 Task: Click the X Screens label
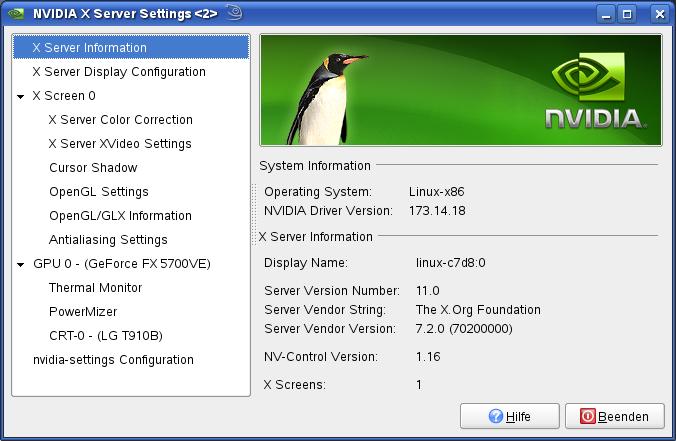click(x=295, y=385)
